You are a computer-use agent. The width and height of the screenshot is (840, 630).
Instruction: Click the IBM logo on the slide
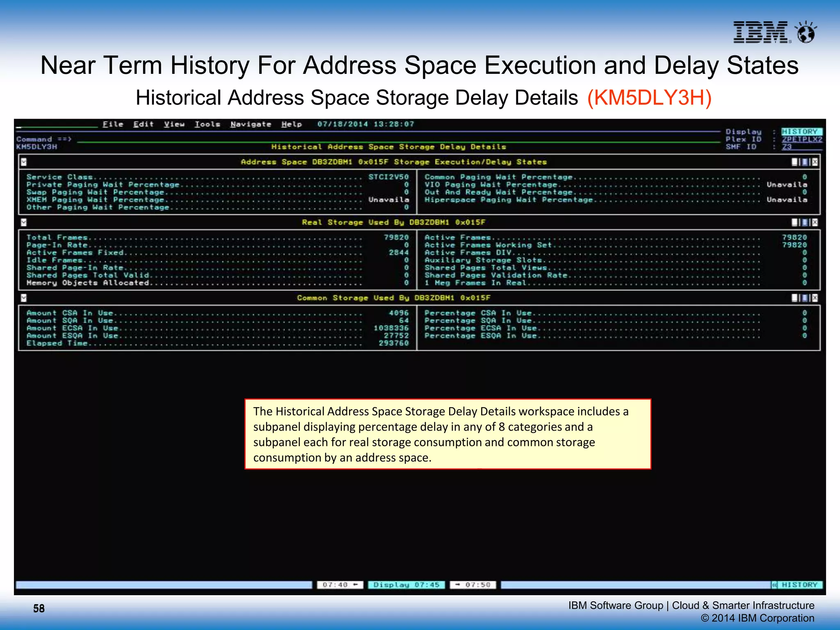[x=761, y=32]
